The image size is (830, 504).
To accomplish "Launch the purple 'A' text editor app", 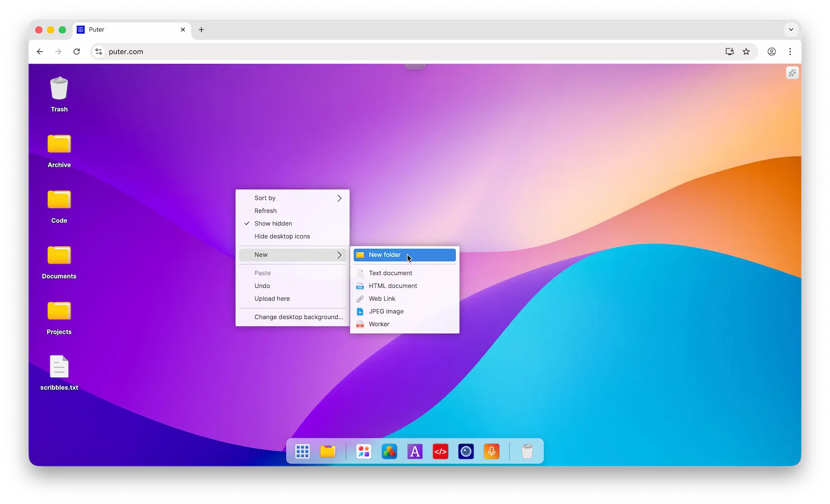I will click(x=415, y=451).
